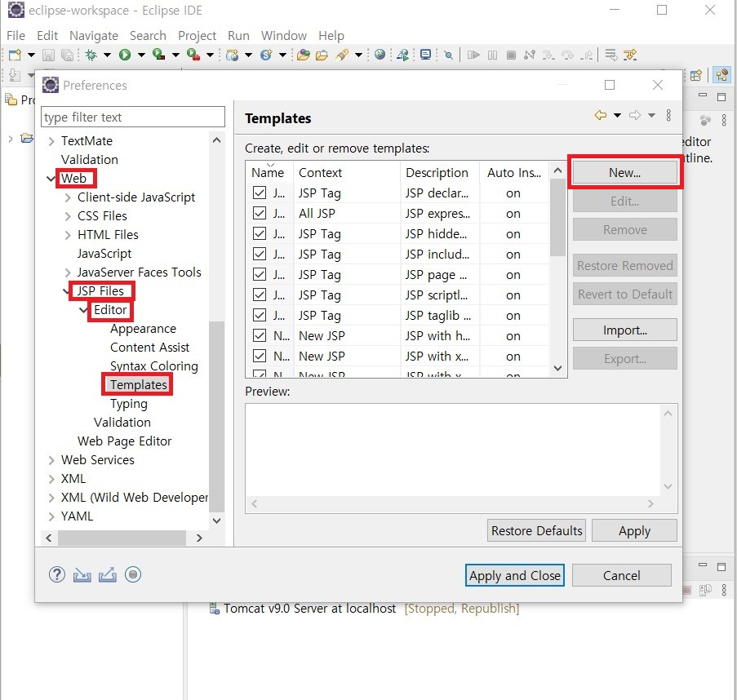Viewport: 737px width, 700px height.
Task: Click the Skip All Breakpoints icon
Action: pos(449,55)
